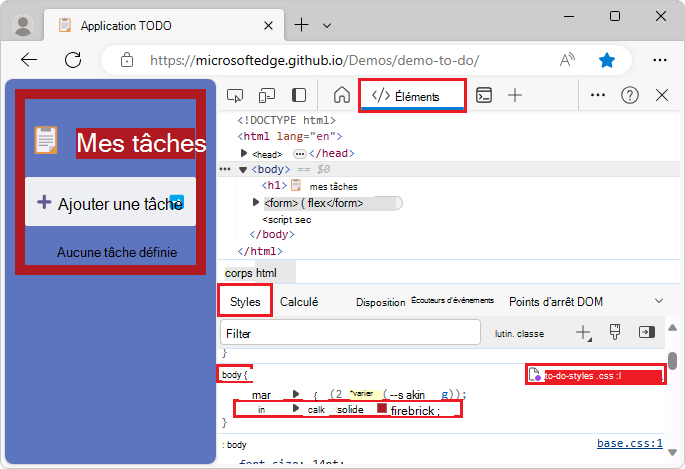Toggle the DevTools activity bar dock icon
Screen dimensions: 685x469
(299, 95)
